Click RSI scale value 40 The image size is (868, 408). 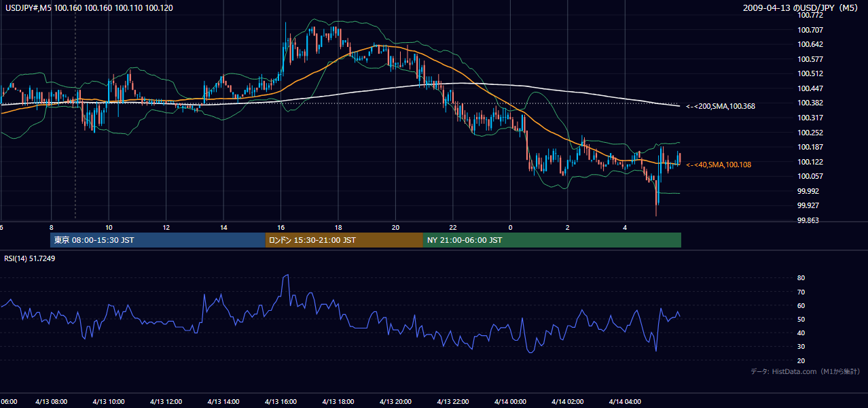[801, 333]
